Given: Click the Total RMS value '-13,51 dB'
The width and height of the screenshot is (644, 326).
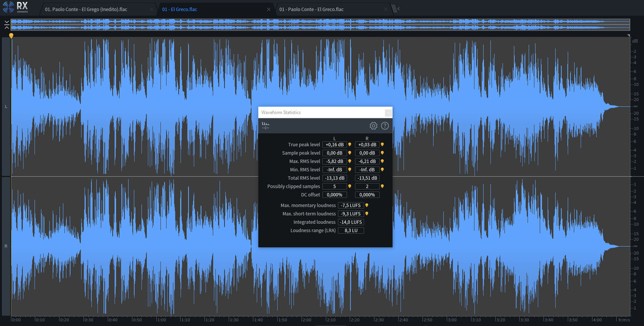Looking at the screenshot, I should [x=367, y=178].
